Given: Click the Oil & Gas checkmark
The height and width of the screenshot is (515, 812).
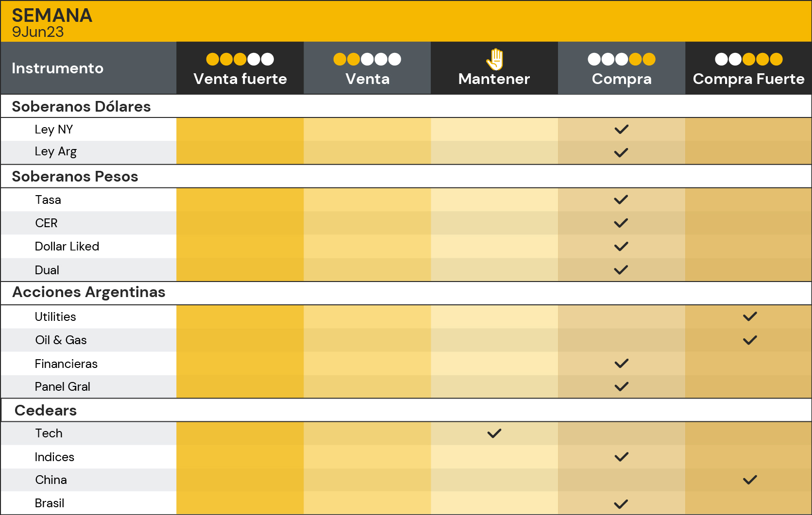Looking at the screenshot, I should (750, 340).
